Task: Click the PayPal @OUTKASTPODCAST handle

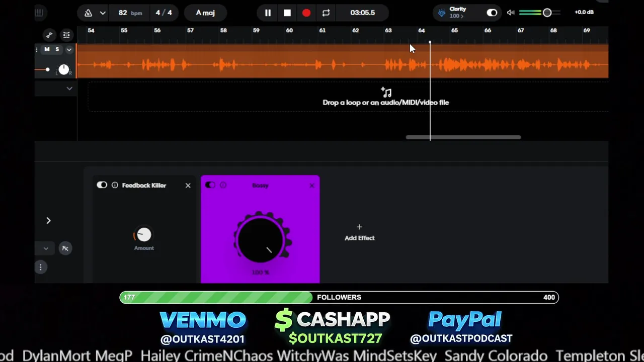Action: point(461,339)
